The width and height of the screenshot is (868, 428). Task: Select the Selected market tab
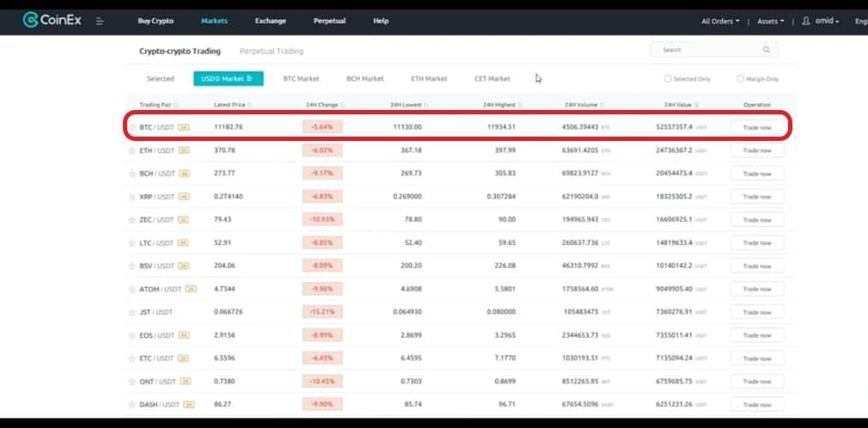click(161, 78)
